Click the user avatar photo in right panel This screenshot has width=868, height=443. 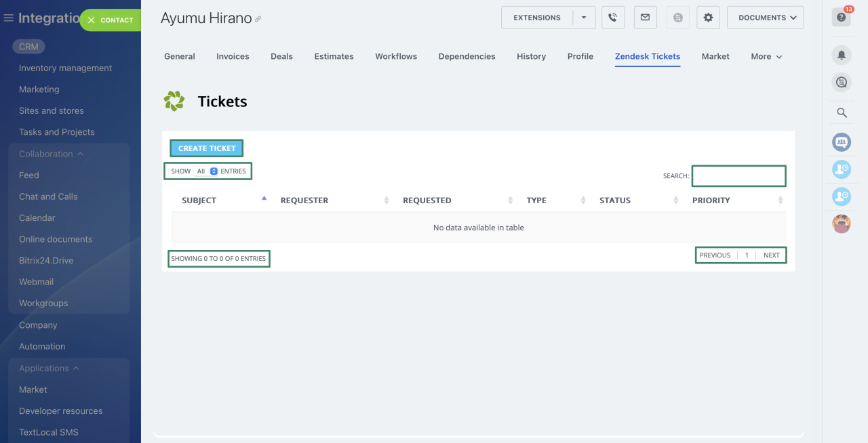pos(842,224)
